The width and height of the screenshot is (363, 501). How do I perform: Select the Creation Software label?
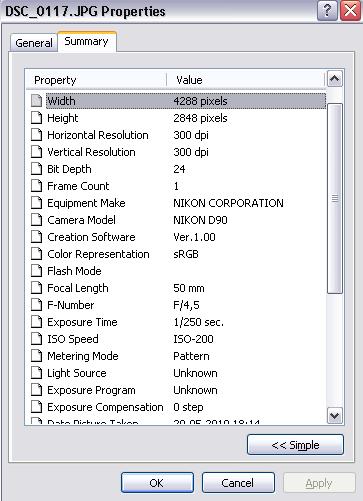(91, 237)
